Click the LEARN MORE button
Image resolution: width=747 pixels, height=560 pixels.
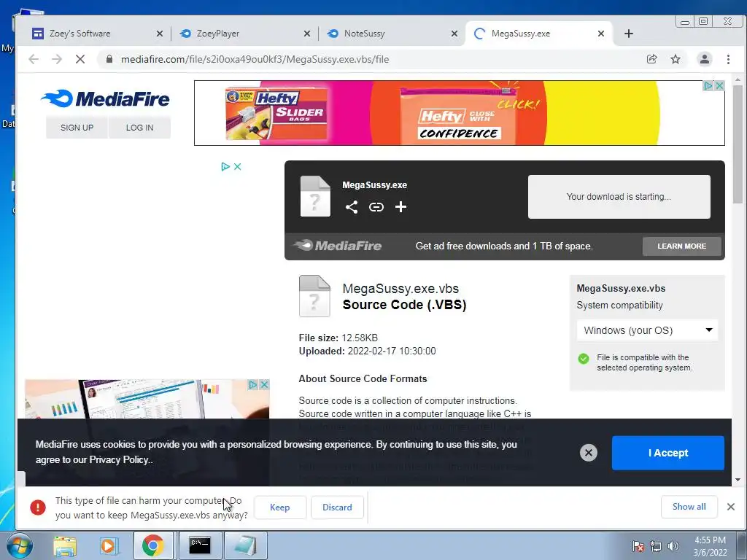(682, 246)
